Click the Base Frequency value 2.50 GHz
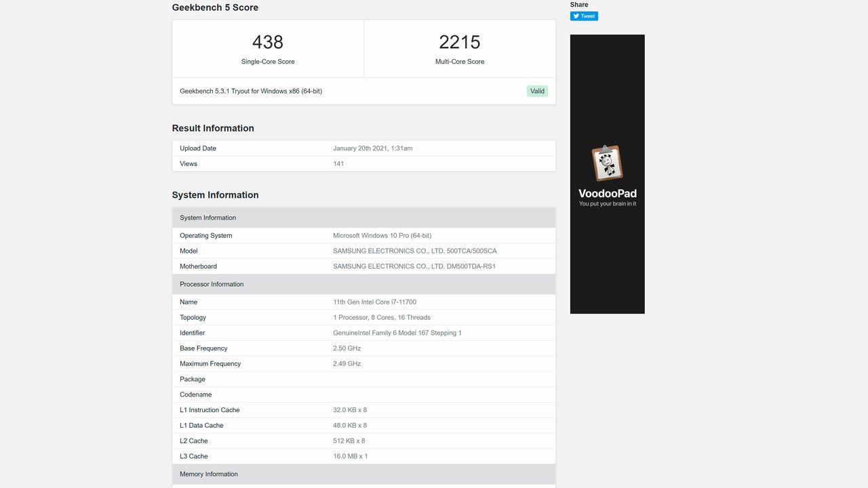 point(347,348)
